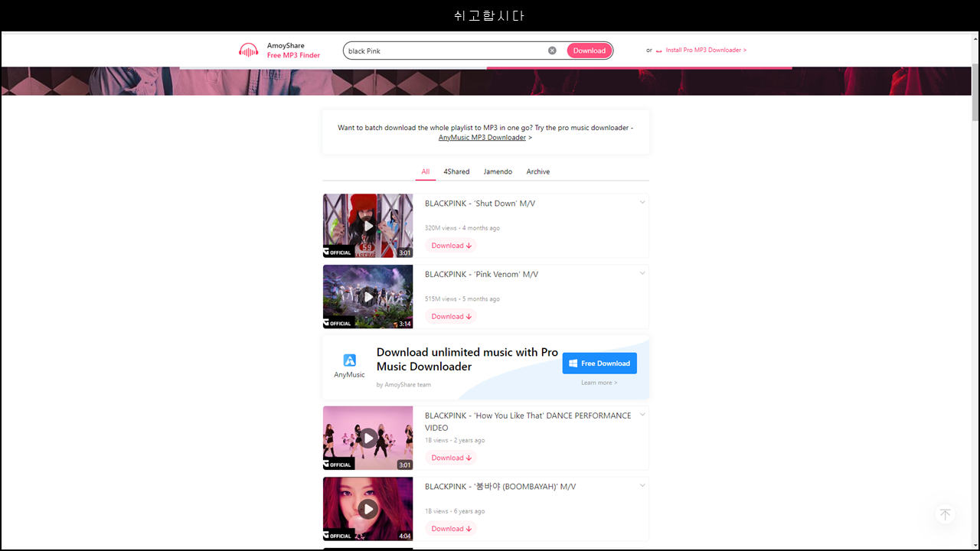980x551 pixels.
Task: Click the page vertical scrollbar thumb
Action: [975, 93]
